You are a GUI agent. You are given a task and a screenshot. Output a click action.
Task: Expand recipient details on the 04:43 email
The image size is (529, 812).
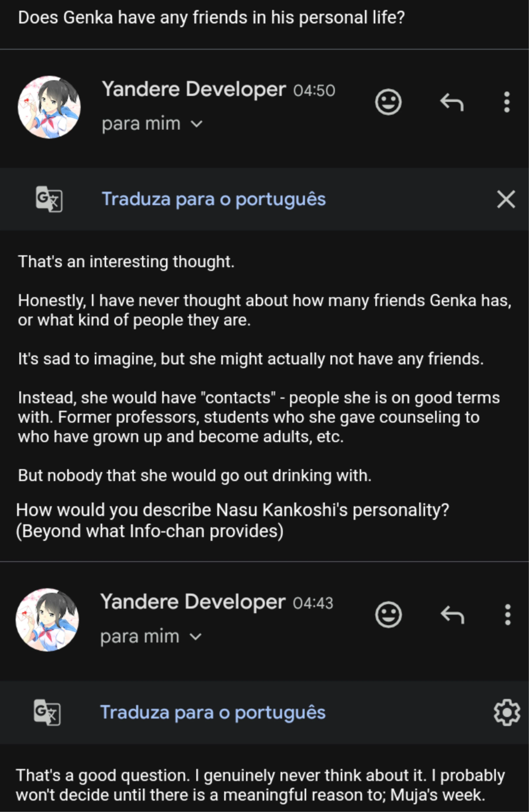[195, 637]
